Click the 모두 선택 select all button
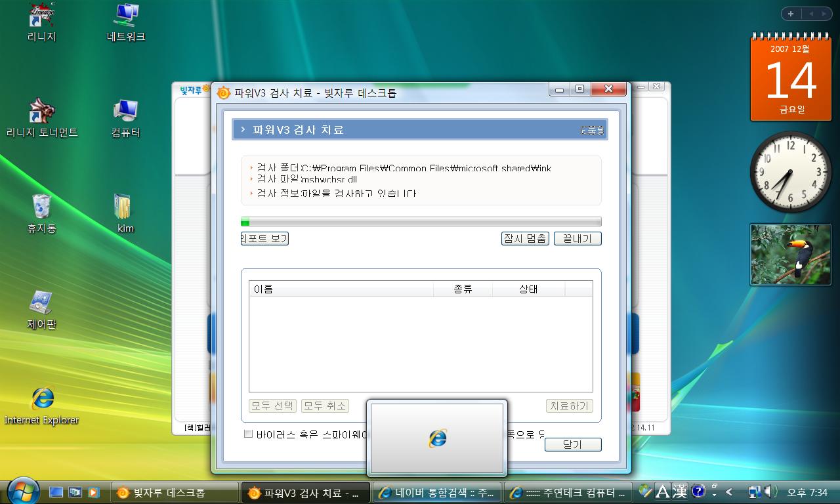 (x=272, y=406)
